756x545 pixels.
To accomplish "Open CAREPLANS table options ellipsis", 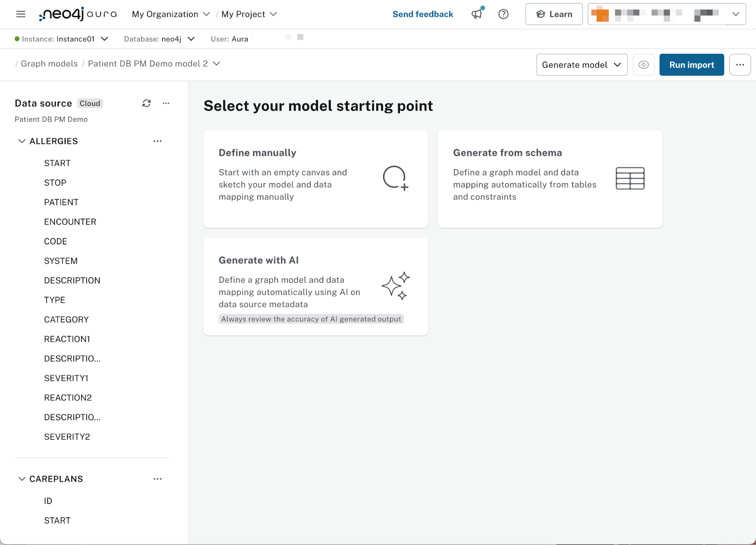I will pos(157,479).
